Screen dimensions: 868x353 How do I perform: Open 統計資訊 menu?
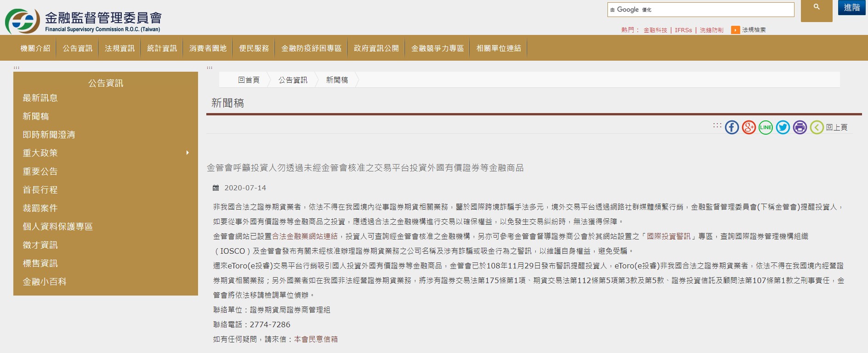[x=162, y=48]
